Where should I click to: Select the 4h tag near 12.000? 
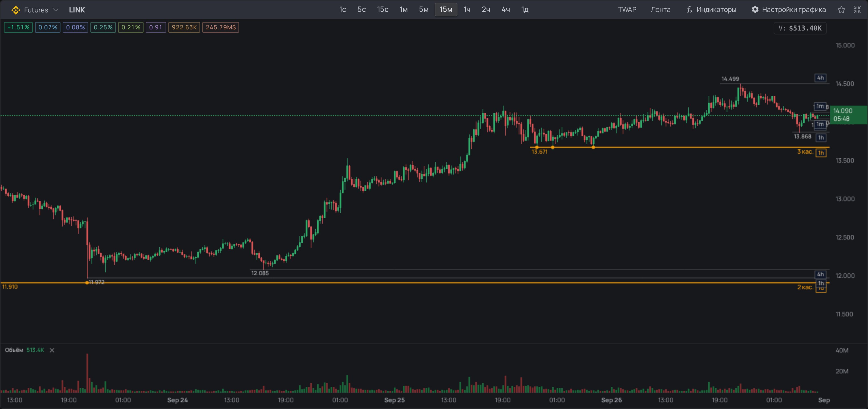(x=820, y=274)
